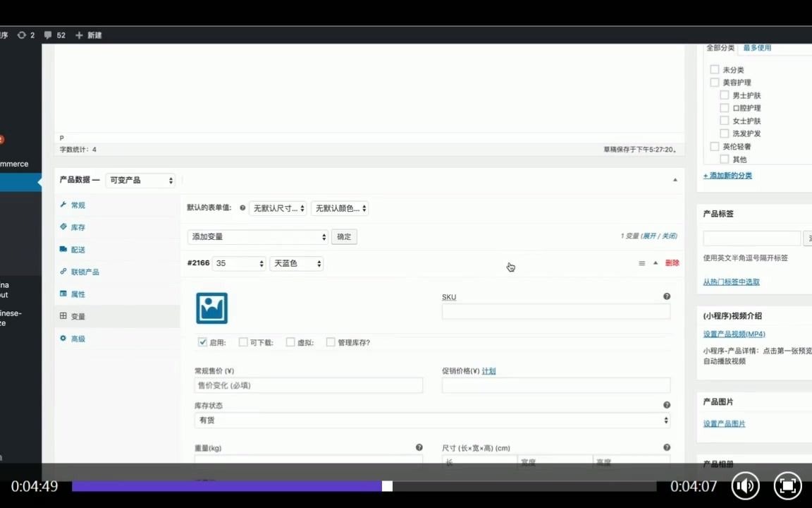The width and height of the screenshot is (812, 508).
Task: Open the 无默认颜色 default dropdown
Action: click(340, 208)
